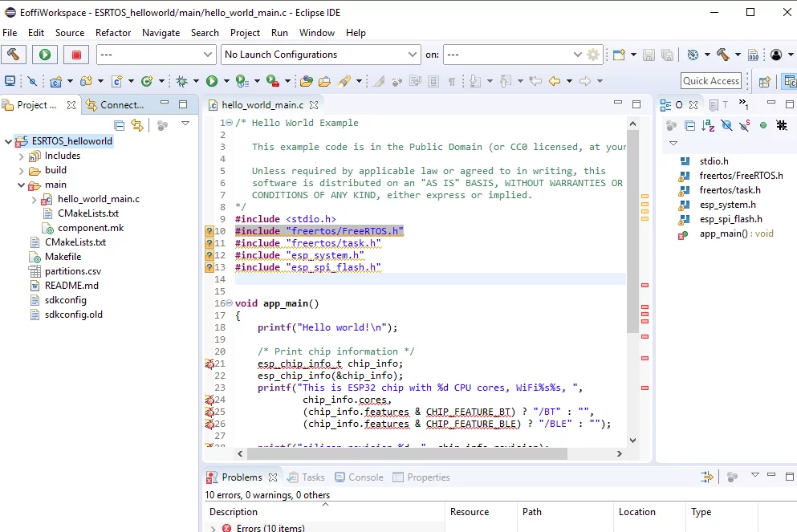This screenshot has height=532, width=797.
Task: Click the Quick Access search field
Action: pyautogui.click(x=711, y=81)
